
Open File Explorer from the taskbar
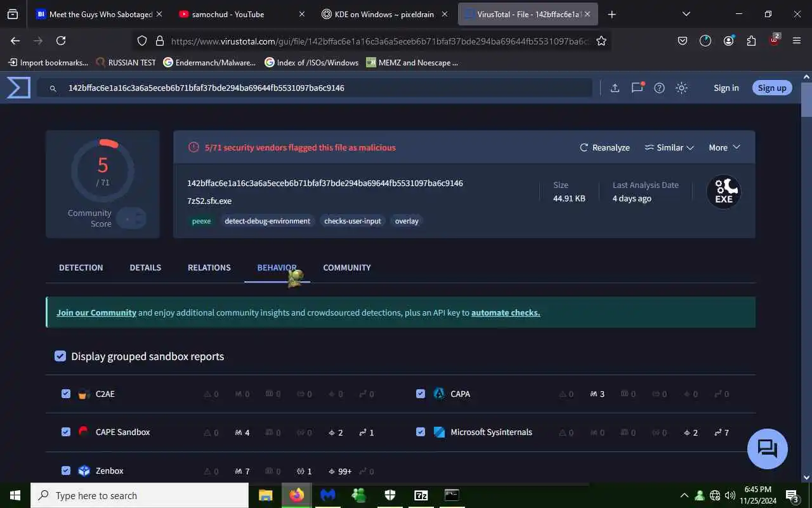pos(266,495)
